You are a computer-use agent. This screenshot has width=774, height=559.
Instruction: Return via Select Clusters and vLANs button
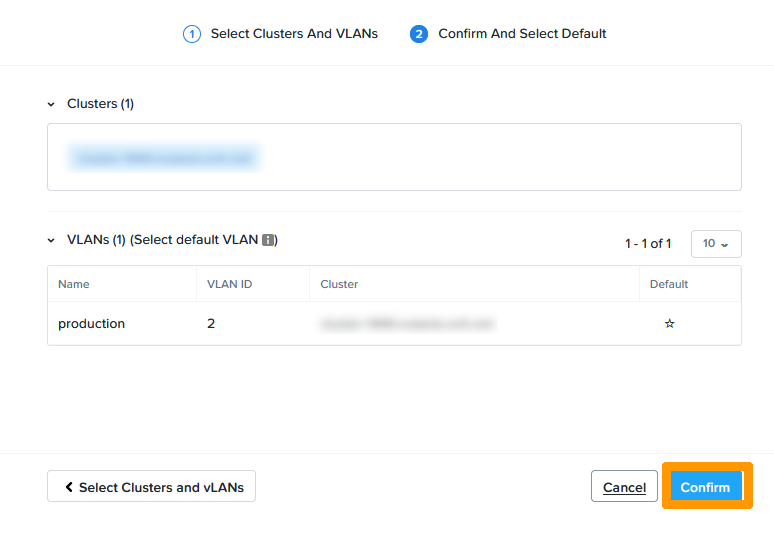pos(151,487)
